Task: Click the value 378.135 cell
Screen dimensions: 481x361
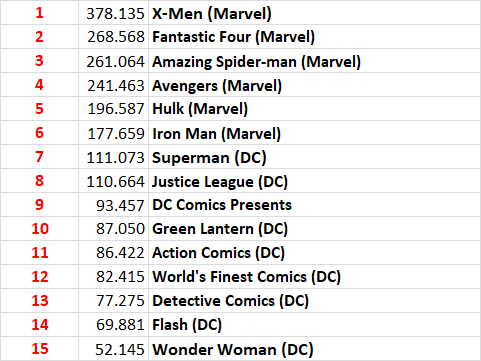Action: (x=113, y=13)
